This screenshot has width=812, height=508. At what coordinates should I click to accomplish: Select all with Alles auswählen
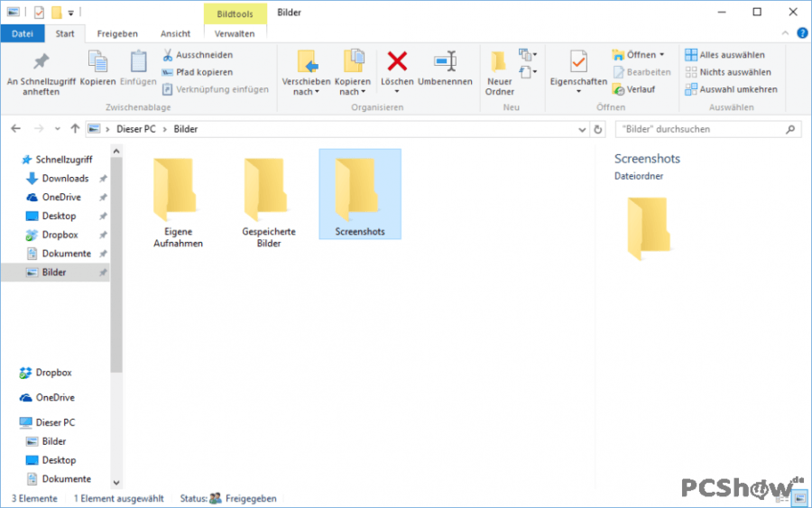(x=724, y=55)
